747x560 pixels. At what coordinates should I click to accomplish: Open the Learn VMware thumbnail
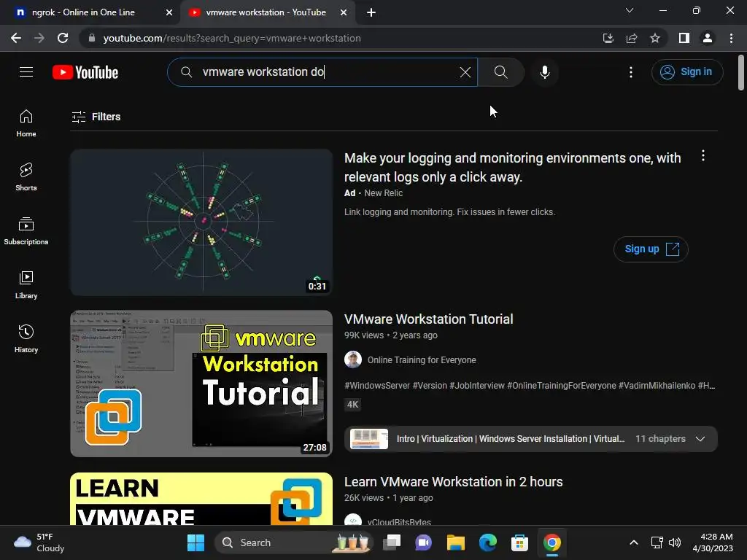coord(201,499)
